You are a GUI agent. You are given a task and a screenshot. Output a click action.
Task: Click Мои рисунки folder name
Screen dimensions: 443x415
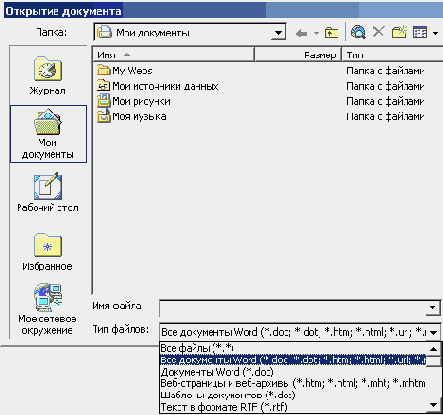141,101
